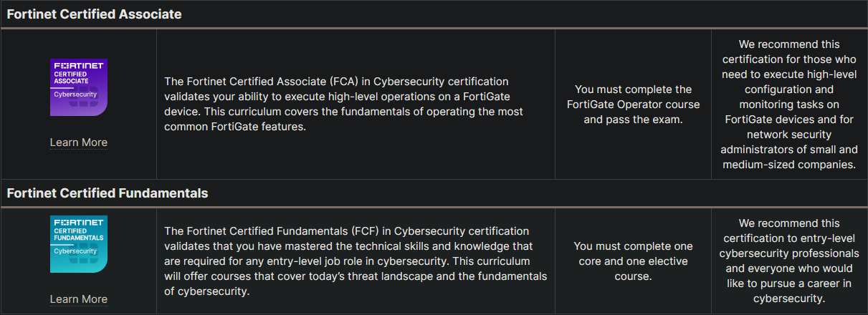
Task: Click the Cybersecurity label on the Associate badge
Action: [x=76, y=94]
